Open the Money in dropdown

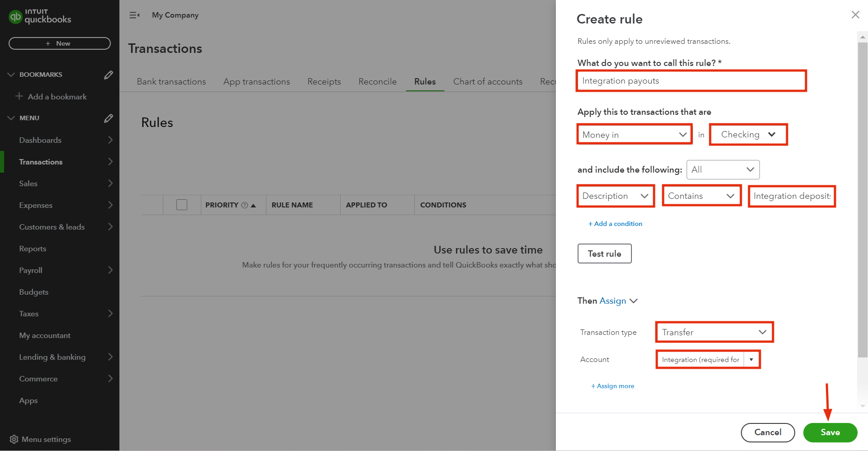pyautogui.click(x=634, y=134)
